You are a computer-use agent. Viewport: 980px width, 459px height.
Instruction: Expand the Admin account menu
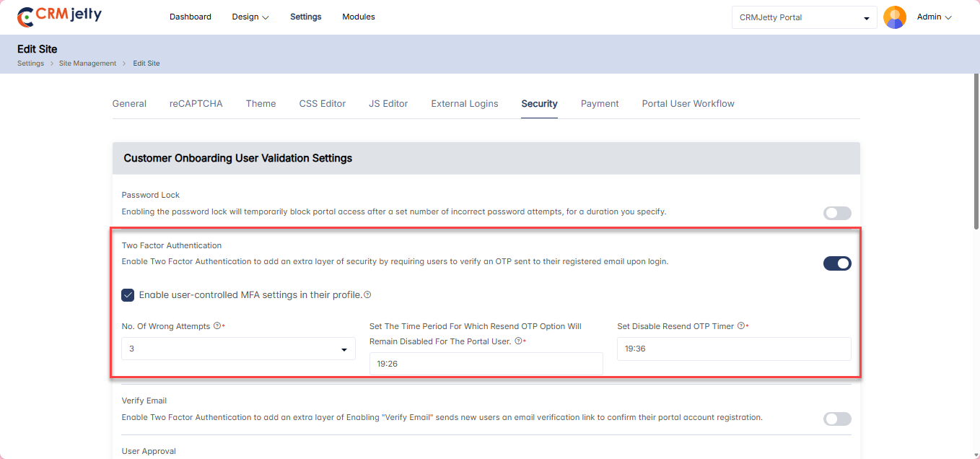pos(934,17)
